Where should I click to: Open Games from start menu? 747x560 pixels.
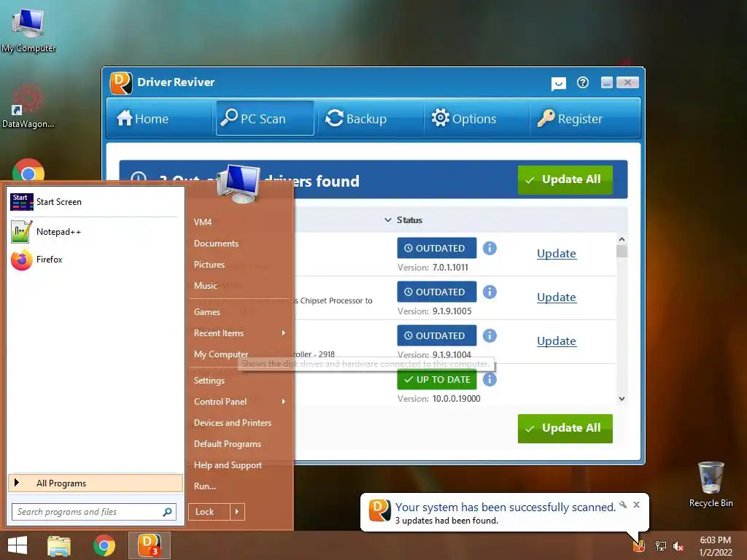206,312
